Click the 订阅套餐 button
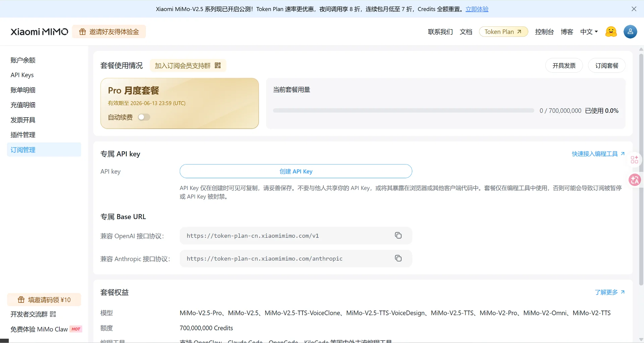This screenshot has height=343, width=644. pyautogui.click(x=607, y=66)
